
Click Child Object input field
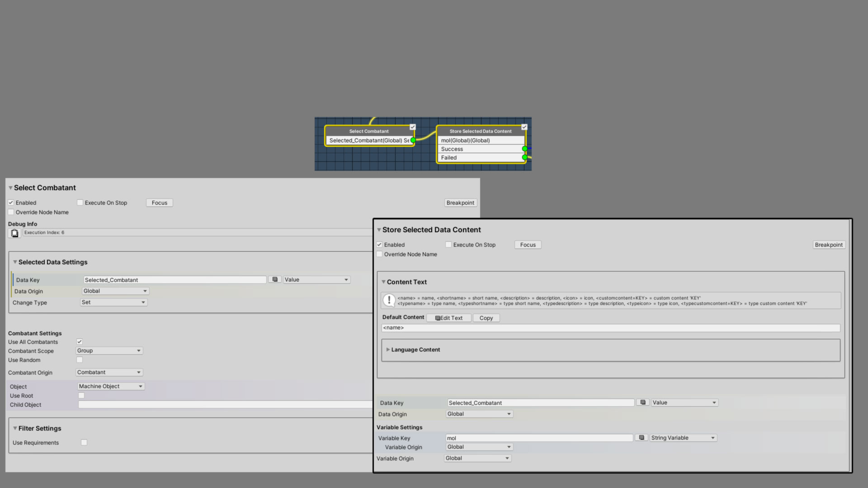[225, 405]
